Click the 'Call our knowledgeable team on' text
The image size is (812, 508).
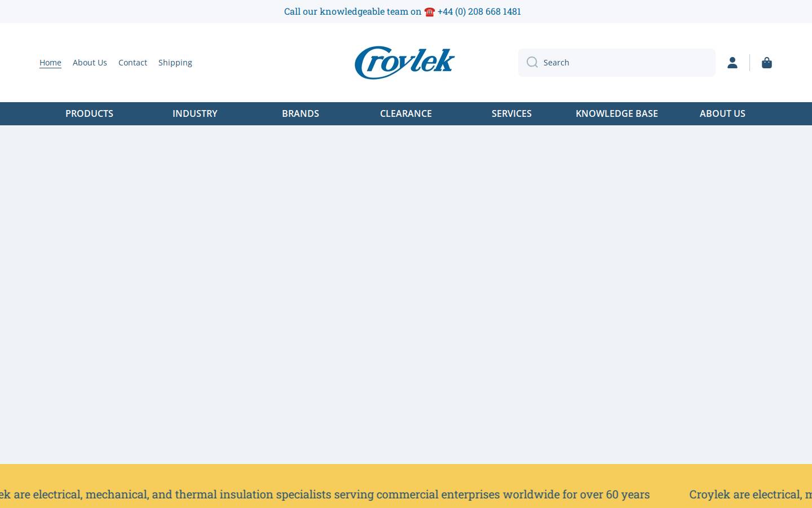tap(352, 11)
